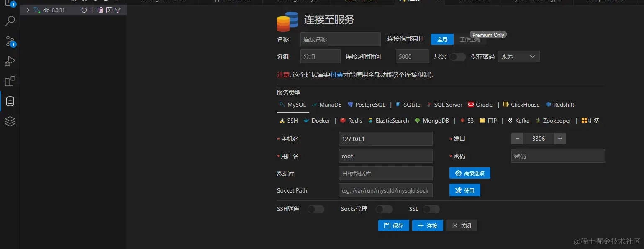Click the 保存 save button
644x249 pixels.
[x=394, y=226]
